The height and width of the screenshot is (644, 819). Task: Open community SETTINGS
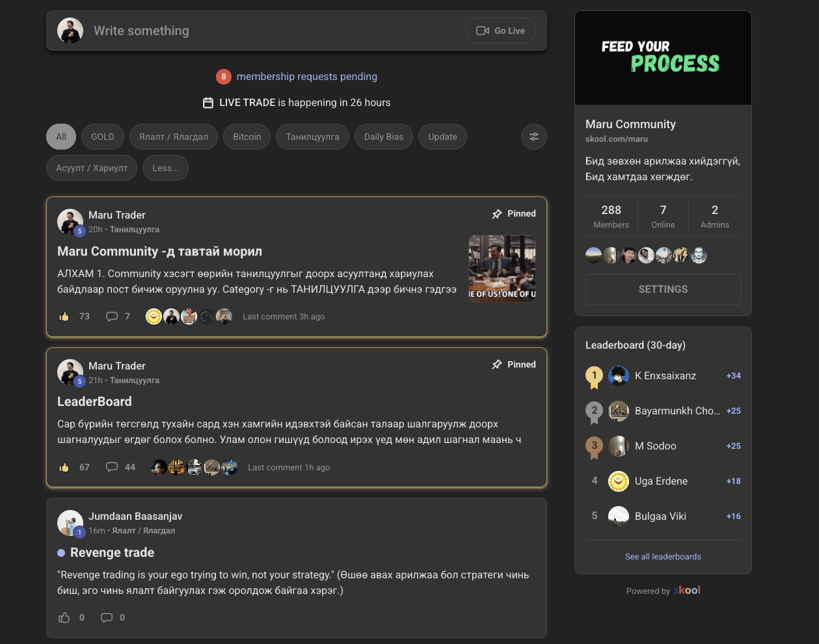pos(663,289)
